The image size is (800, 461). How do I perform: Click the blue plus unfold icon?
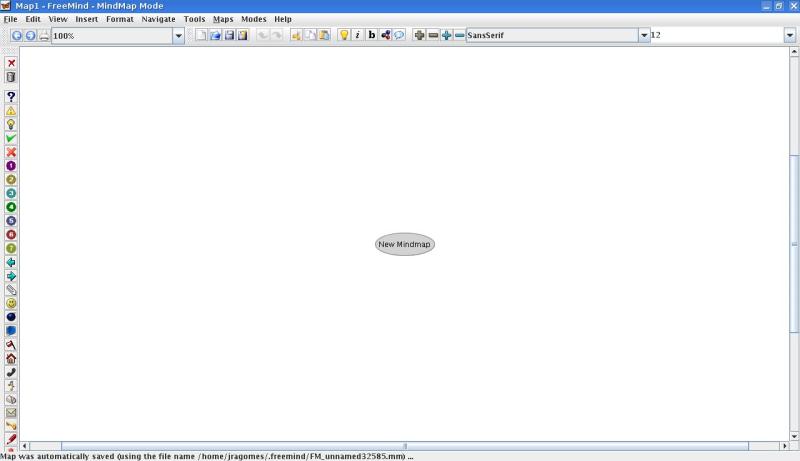point(446,35)
